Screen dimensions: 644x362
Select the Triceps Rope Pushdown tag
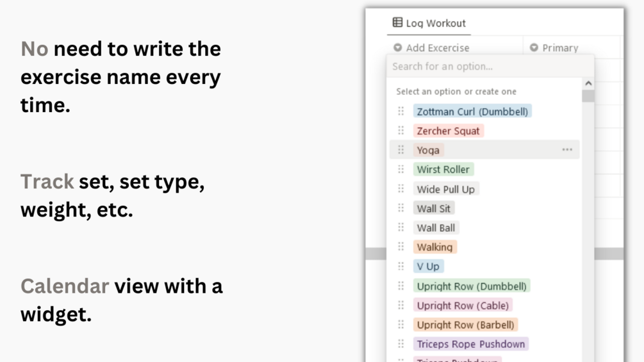pyautogui.click(x=470, y=344)
